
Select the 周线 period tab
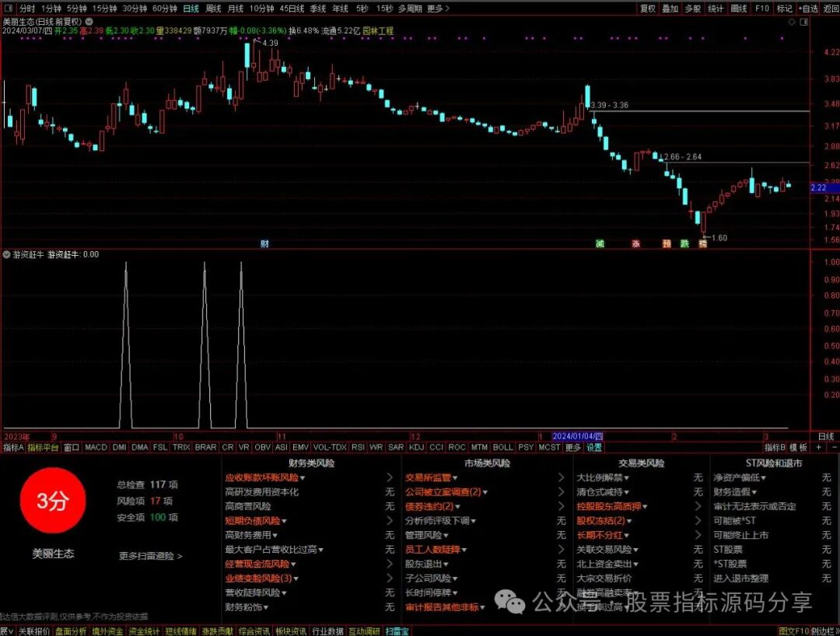pyautogui.click(x=213, y=9)
